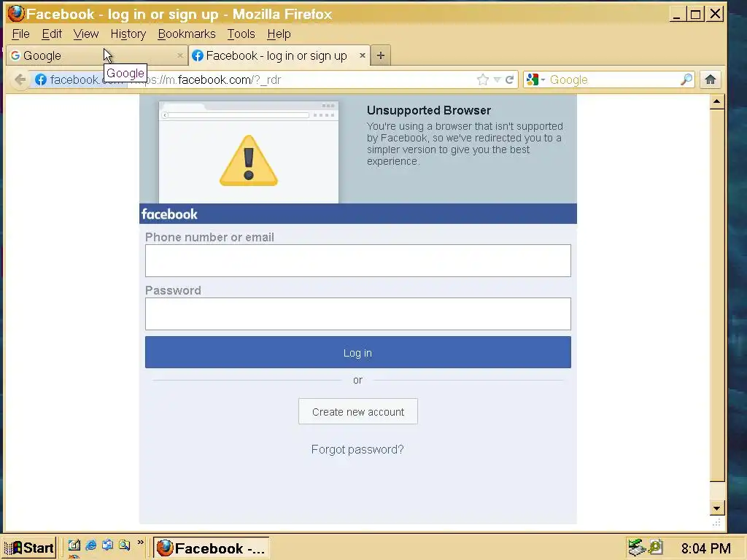Open the History menu

click(128, 34)
